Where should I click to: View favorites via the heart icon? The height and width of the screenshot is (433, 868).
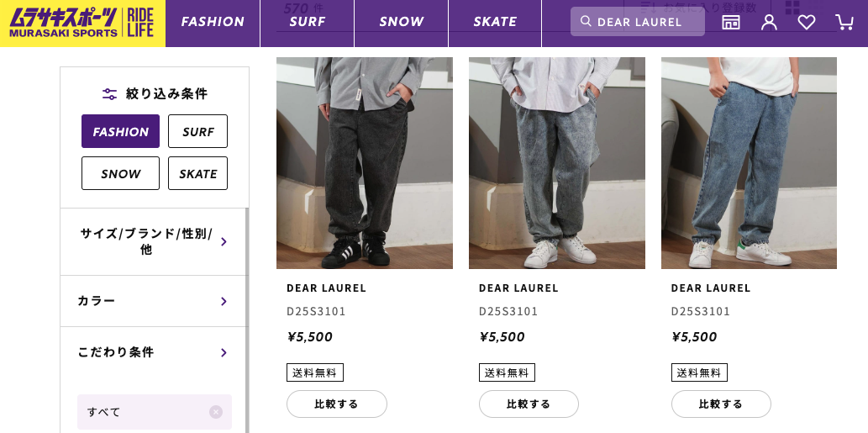click(x=807, y=22)
